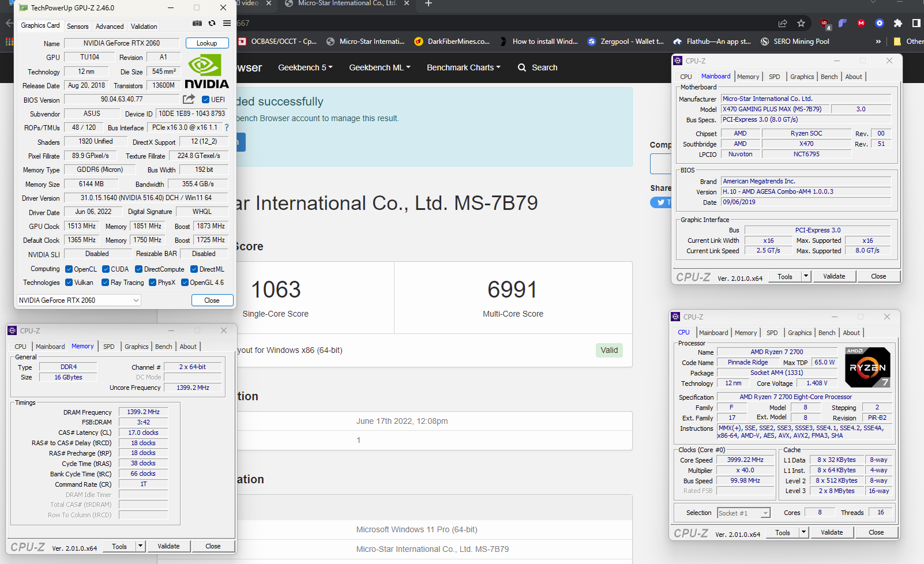Click the GPU-Z refresh icon
The width and height of the screenshot is (924, 564).
pyautogui.click(x=212, y=23)
